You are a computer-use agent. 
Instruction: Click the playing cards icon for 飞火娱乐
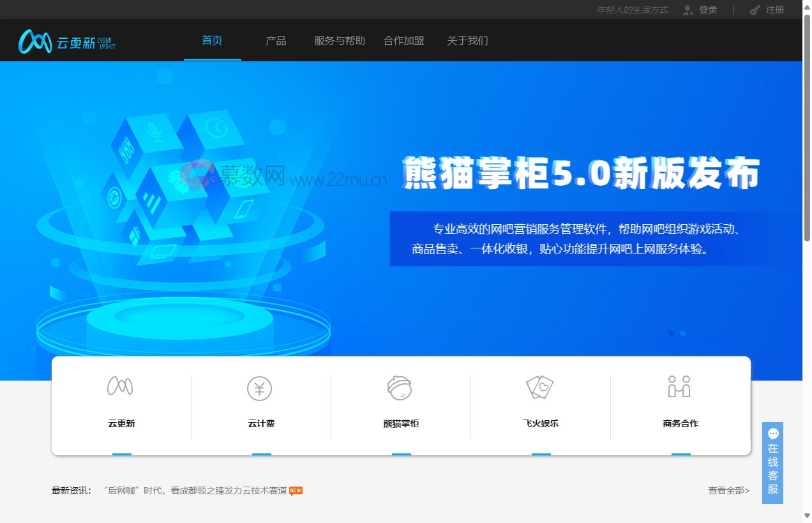[x=541, y=386]
